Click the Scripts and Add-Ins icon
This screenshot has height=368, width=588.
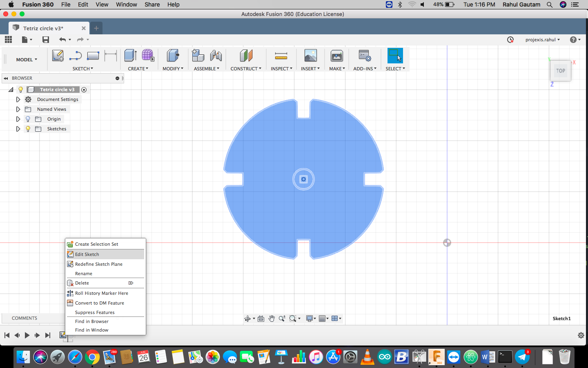pos(365,56)
